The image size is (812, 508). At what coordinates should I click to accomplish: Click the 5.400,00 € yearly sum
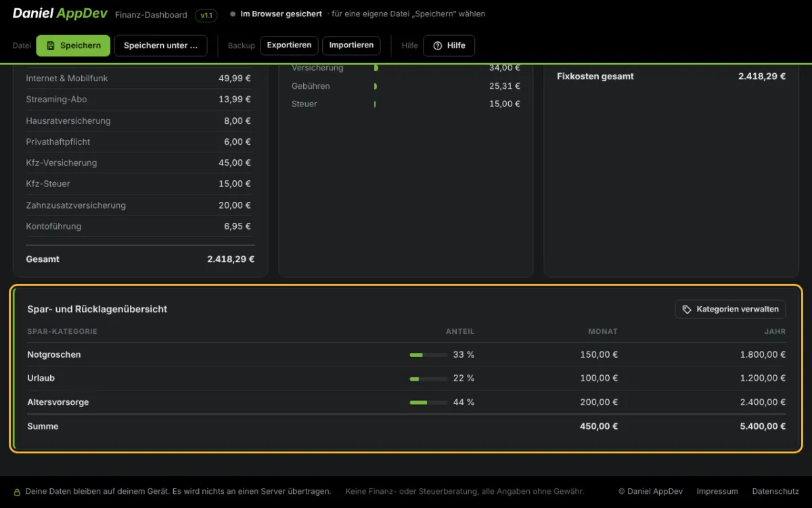pos(763,426)
